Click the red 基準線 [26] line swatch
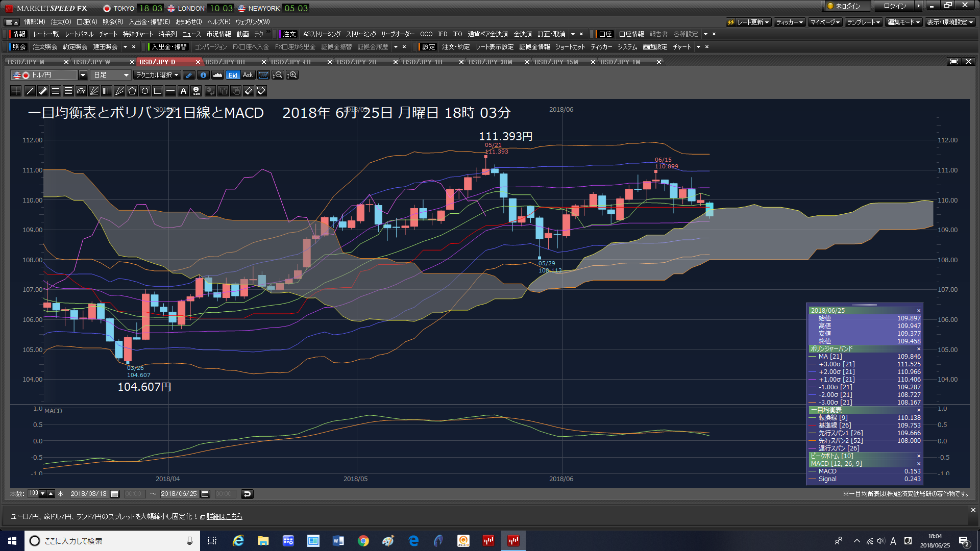Viewport: 980px width, 551px height. 812,425
